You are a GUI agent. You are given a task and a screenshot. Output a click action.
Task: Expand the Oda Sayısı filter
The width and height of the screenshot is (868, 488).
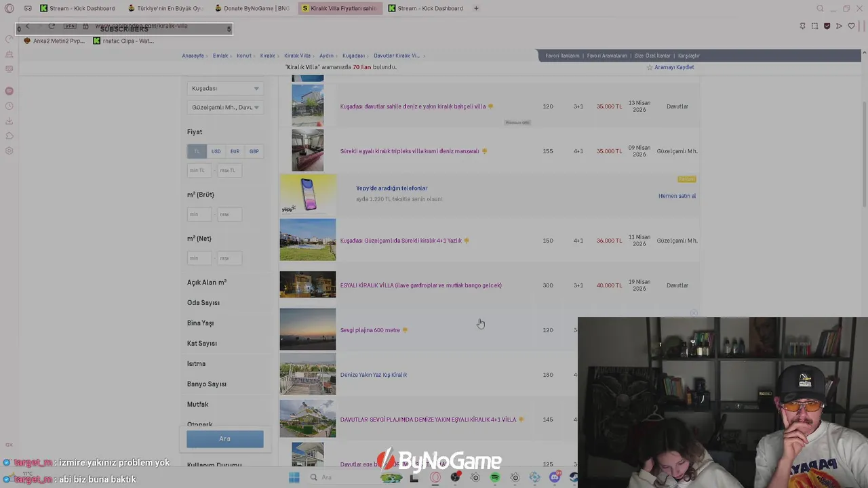pyautogui.click(x=203, y=303)
